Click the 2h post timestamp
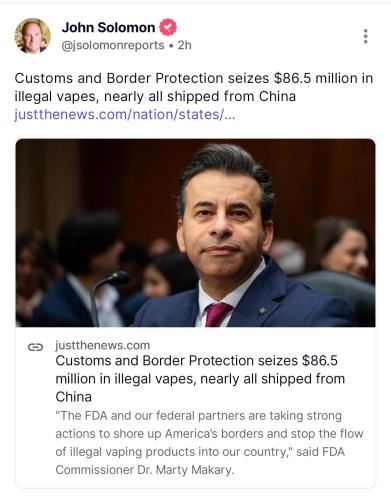The image size is (391, 500). pos(184,45)
